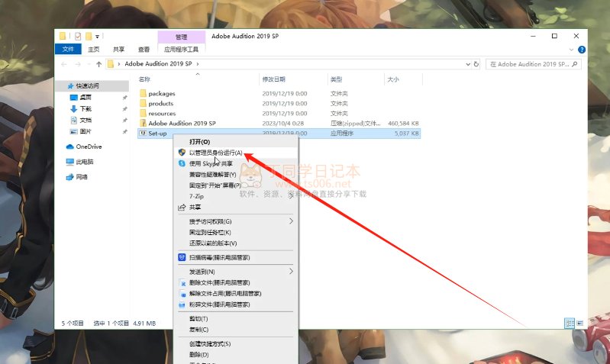Screen dimensions: 610x364
Task: Open the address bar history dropdown
Action: [468, 64]
